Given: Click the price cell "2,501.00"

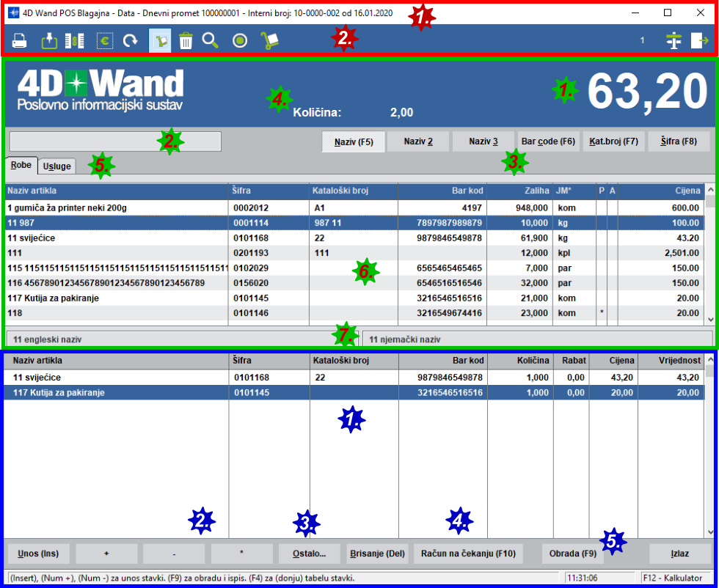Looking at the screenshot, I should 682,253.
